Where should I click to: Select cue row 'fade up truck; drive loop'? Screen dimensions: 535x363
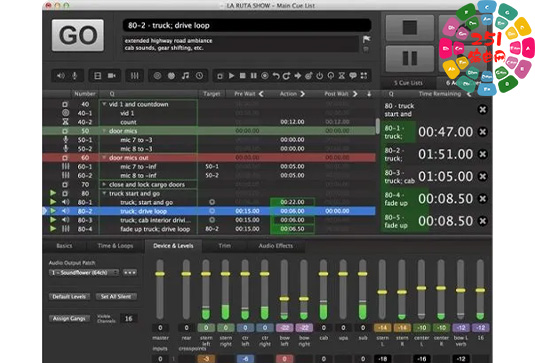209,229
